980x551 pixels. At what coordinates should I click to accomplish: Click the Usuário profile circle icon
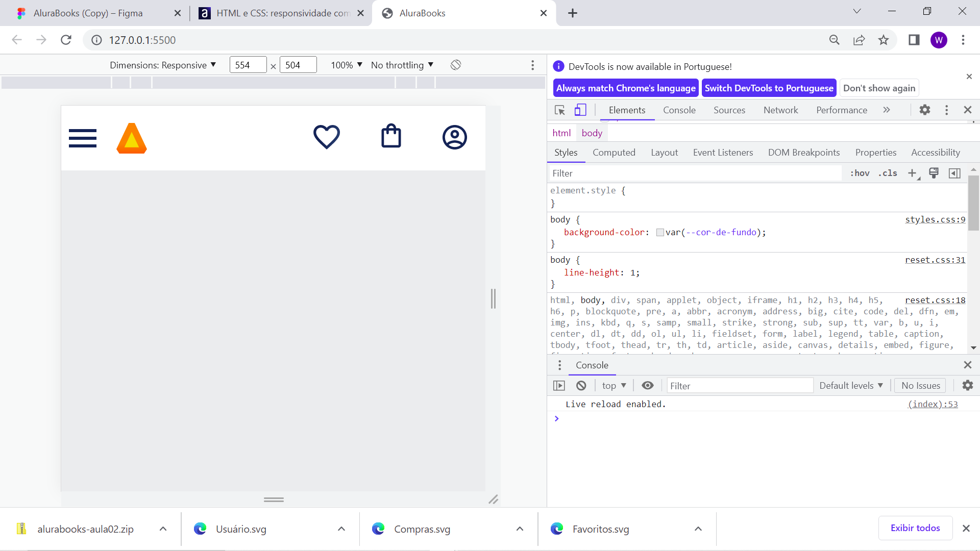(454, 137)
